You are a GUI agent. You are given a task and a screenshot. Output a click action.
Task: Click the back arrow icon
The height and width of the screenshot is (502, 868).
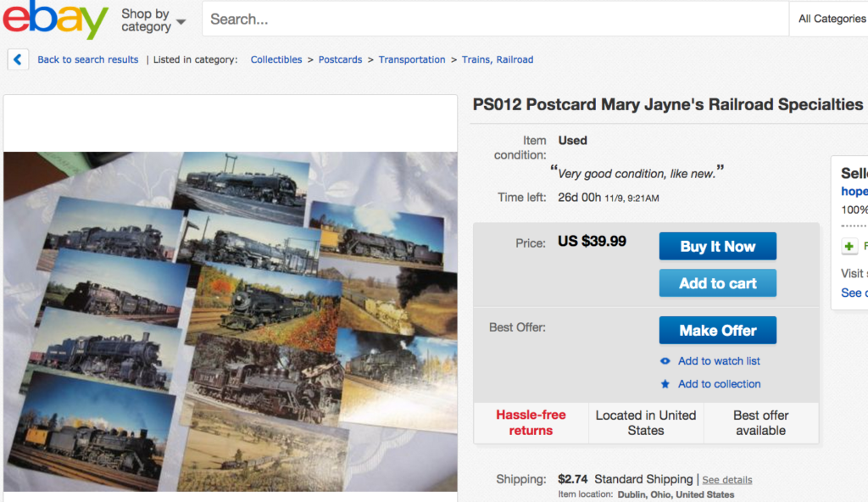click(x=19, y=59)
